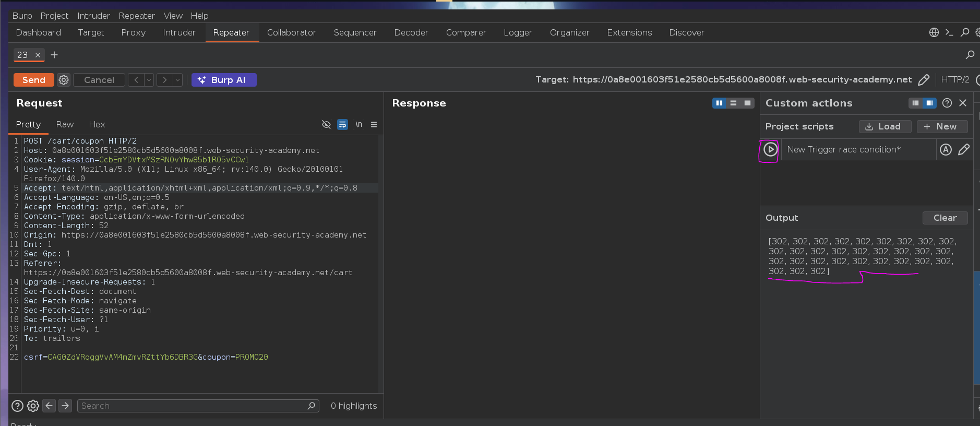Go to next request in history
The height and width of the screenshot is (426, 980).
click(x=165, y=80)
